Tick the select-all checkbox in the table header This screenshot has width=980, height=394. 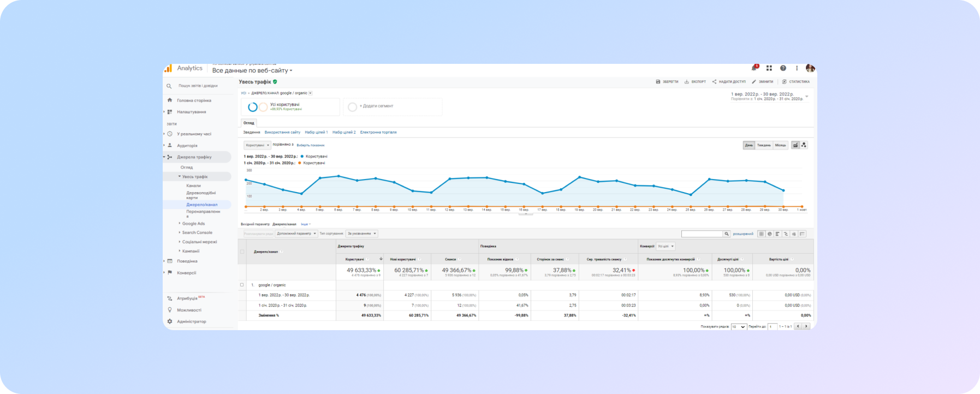(242, 252)
